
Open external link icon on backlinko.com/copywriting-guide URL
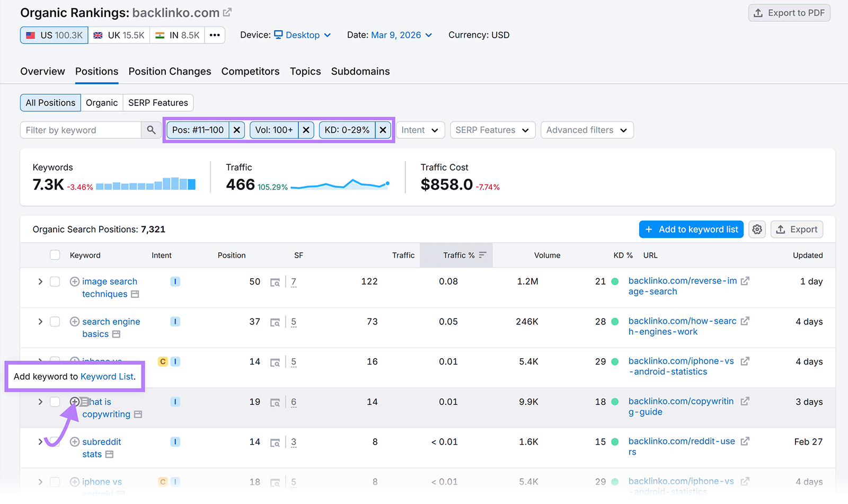(x=745, y=402)
